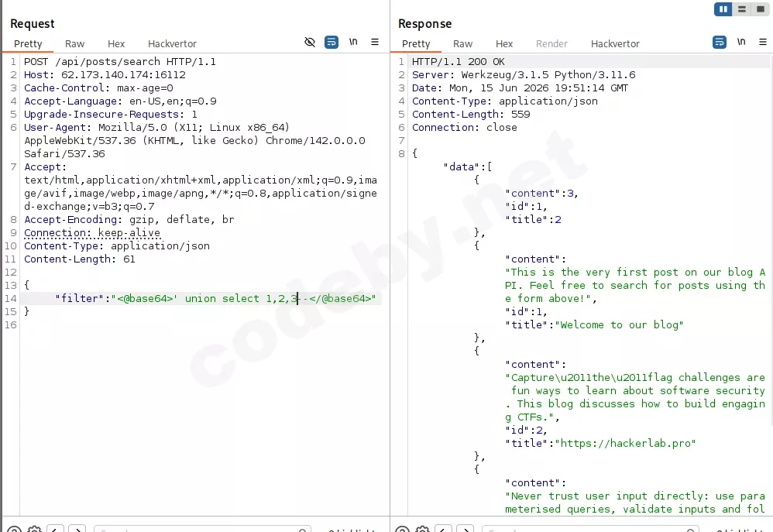Click the HTTP/1.1 200 OK status line

click(459, 62)
